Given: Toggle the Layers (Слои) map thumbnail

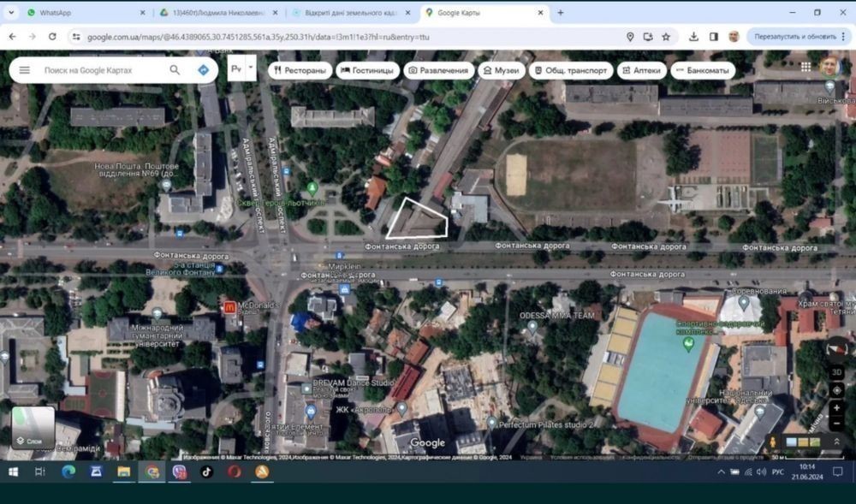Looking at the screenshot, I should [33, 428].
